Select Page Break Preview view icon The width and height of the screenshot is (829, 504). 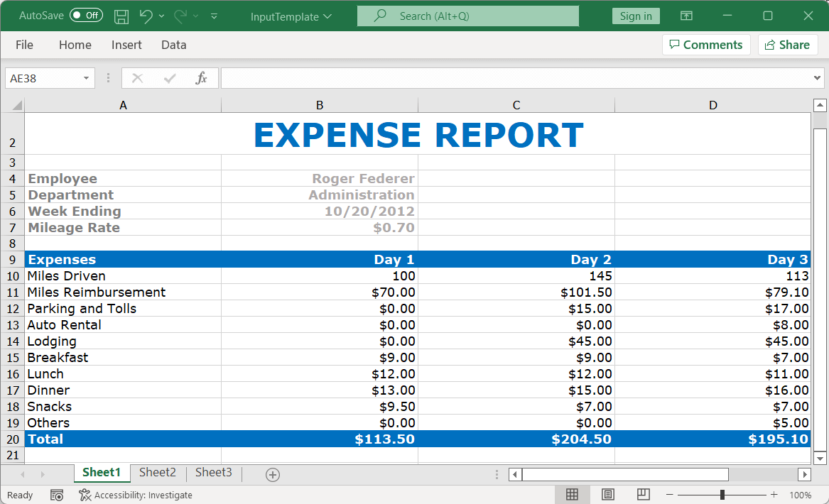(643, 495)
